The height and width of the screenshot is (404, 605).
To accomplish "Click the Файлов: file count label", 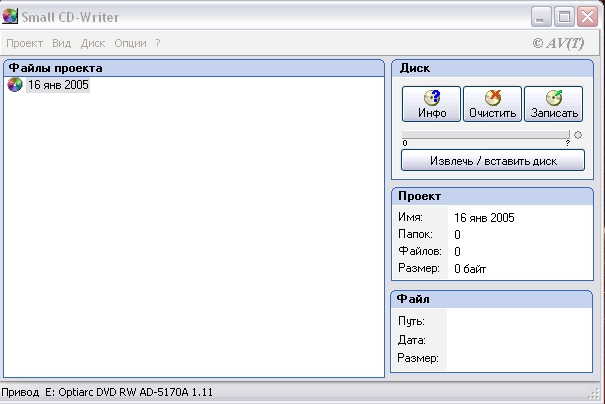I will pos(420,251).
